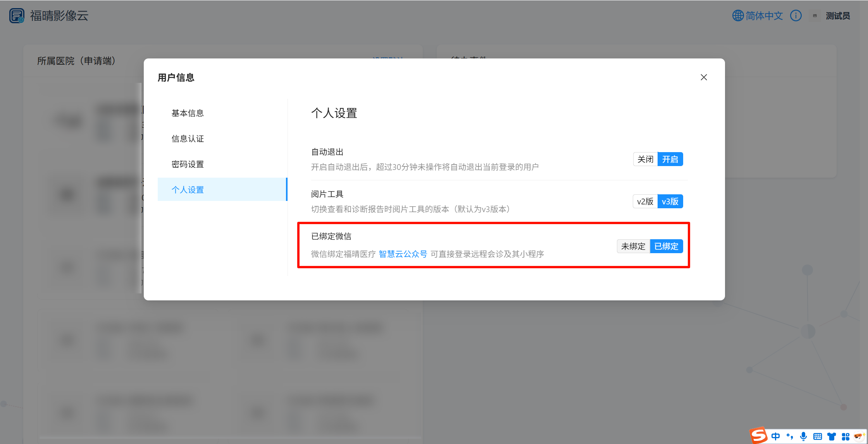Viewport: 868px width, 444px height.
Task: Select 未绑定 WeChat option
Action: tap(633, 246)
